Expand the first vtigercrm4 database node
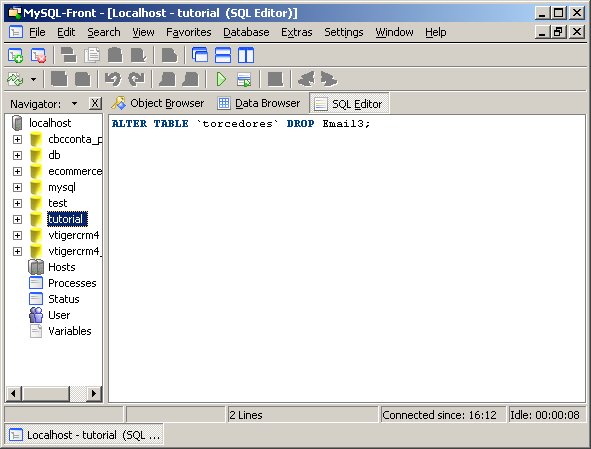Image resolution: width=591 pixels, height=449 pixels. (x=17, y=236)
